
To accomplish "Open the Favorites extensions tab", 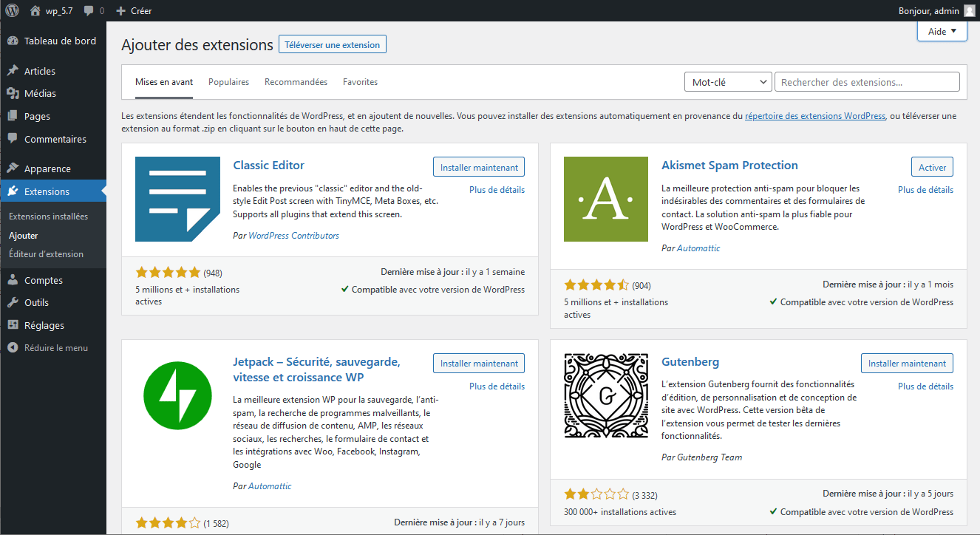I will [360, 81].
